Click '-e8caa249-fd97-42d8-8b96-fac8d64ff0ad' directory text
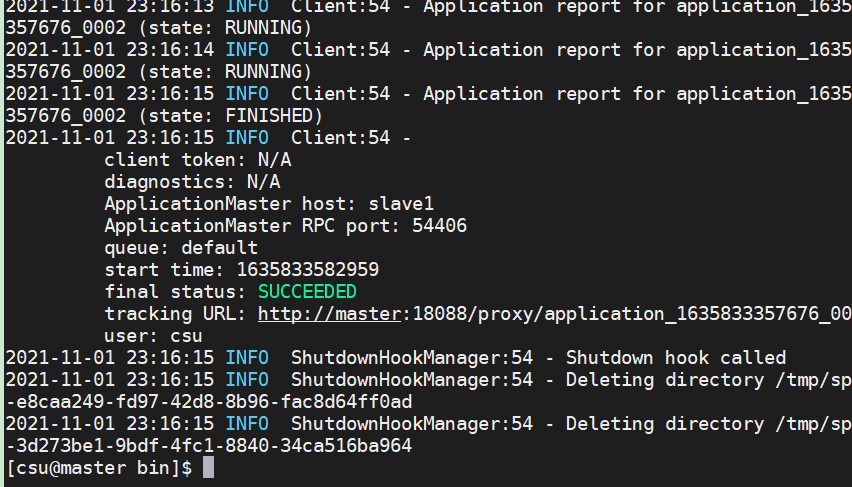The width and height of the screenshot is (852, 487). point(209,402)
